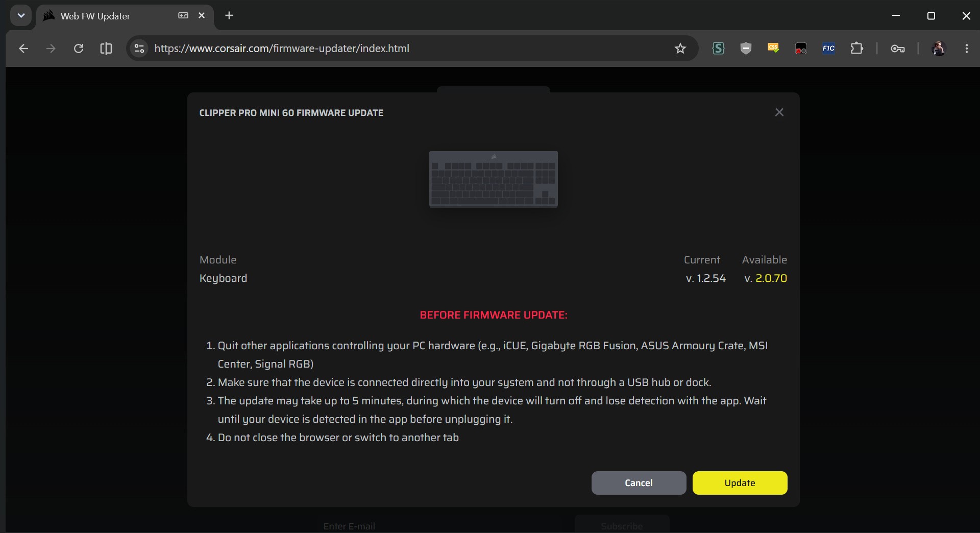
Task: Minimize the browser window
Action: (x=896, y=16)
